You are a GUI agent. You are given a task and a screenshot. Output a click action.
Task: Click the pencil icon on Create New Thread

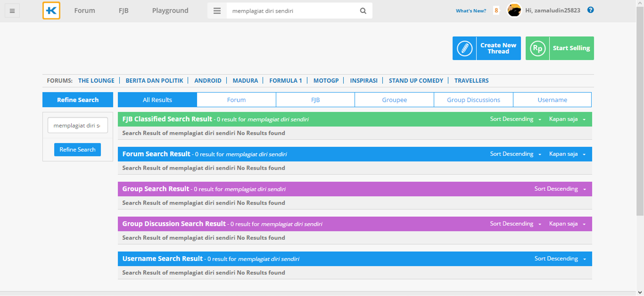click(x=464, y=48)
